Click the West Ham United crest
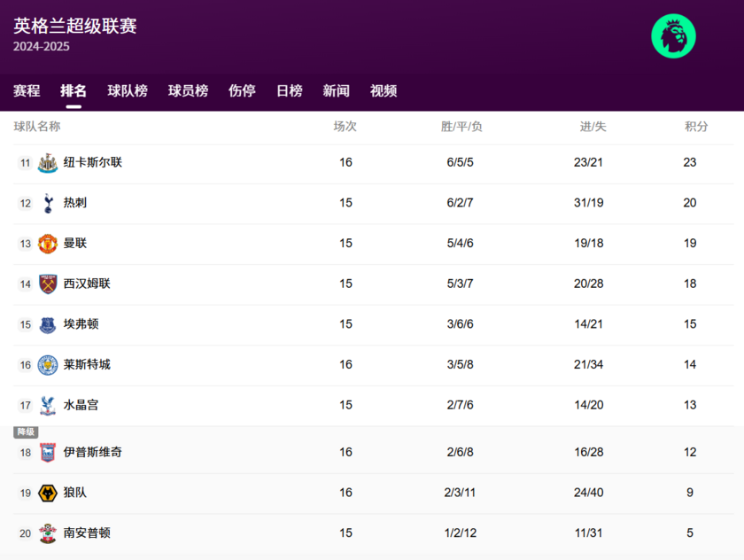Screen dimensions: 744x560 click(x=48, y=284)
